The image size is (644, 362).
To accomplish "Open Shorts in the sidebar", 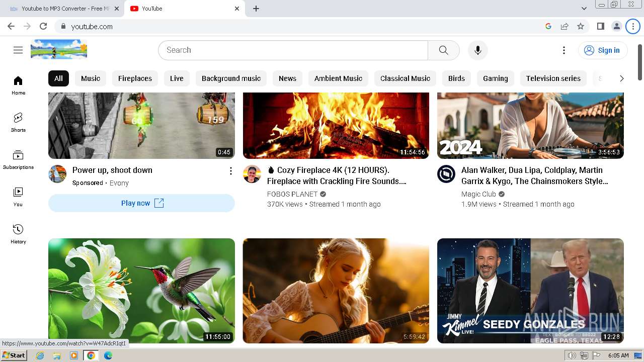I will 18,122.
